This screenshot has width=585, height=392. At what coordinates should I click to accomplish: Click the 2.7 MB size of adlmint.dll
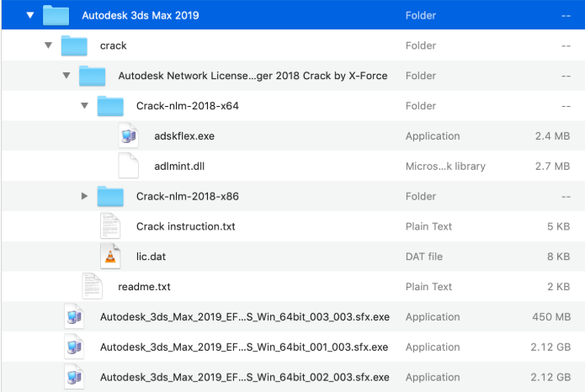click(552, 166)
